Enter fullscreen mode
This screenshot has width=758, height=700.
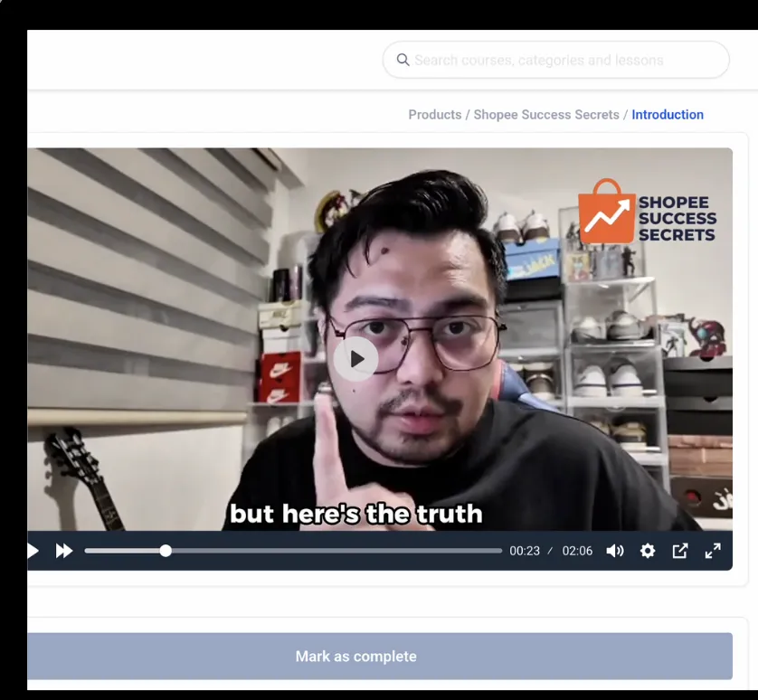tap(713, 551)
